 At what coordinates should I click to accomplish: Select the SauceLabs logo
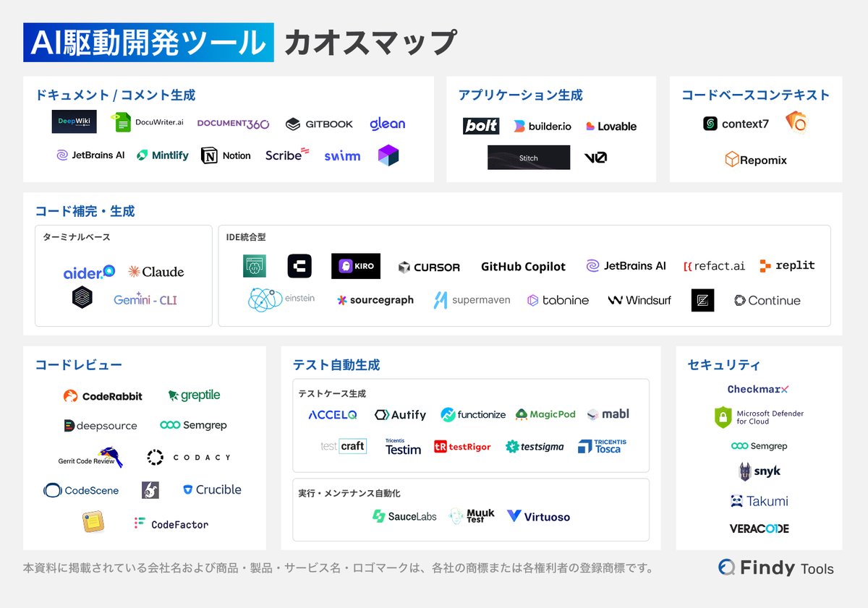[x=404, y=516]
